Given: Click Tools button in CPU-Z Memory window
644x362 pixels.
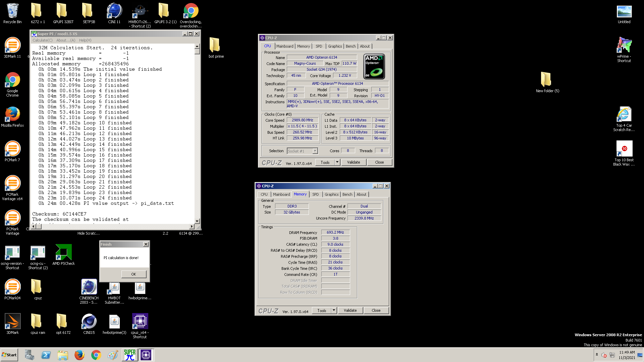Looking at the screenshot, I should (x=322, y=310).
